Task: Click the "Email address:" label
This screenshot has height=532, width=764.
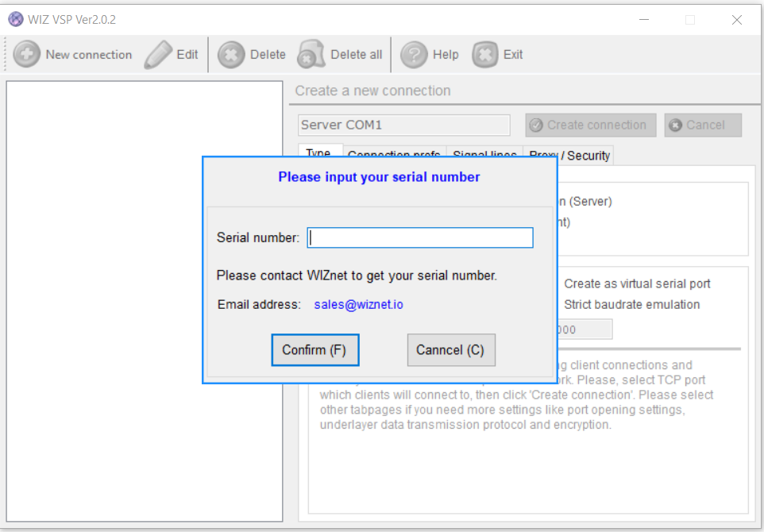Action: (259, 304)
